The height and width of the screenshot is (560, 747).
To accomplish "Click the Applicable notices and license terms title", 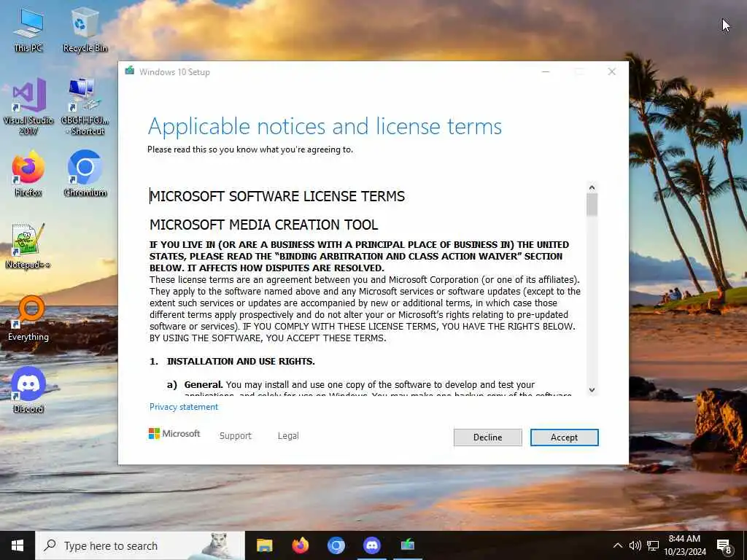I will coord(325,127).
